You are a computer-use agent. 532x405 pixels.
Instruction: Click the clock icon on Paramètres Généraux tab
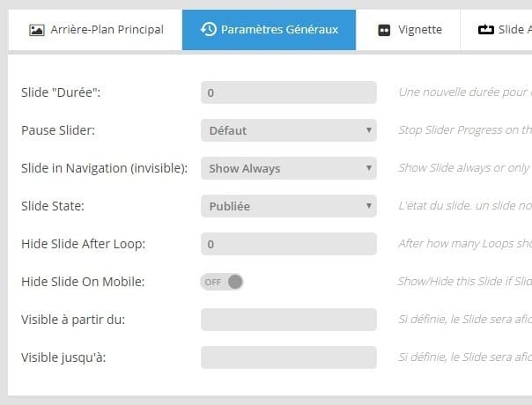coord(209,30)
